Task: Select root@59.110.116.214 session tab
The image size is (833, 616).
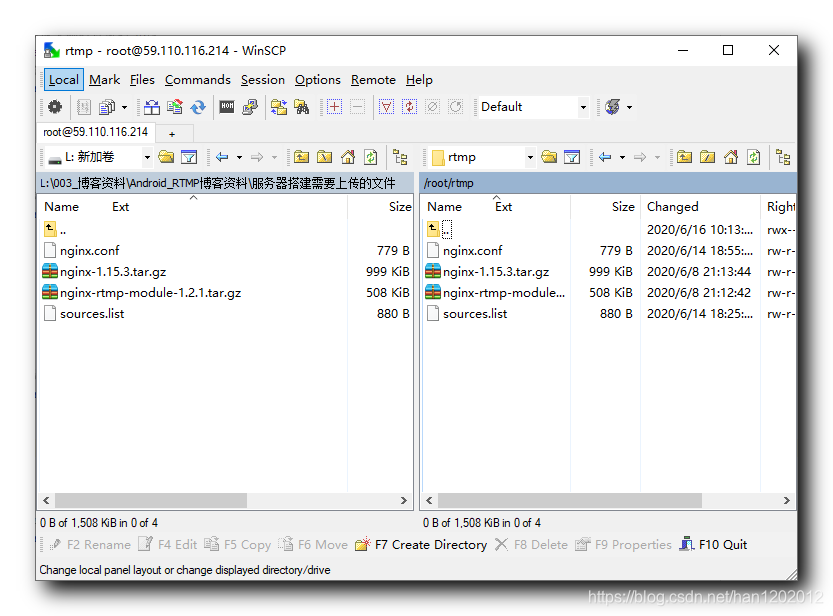Action: tap(96, 132)
